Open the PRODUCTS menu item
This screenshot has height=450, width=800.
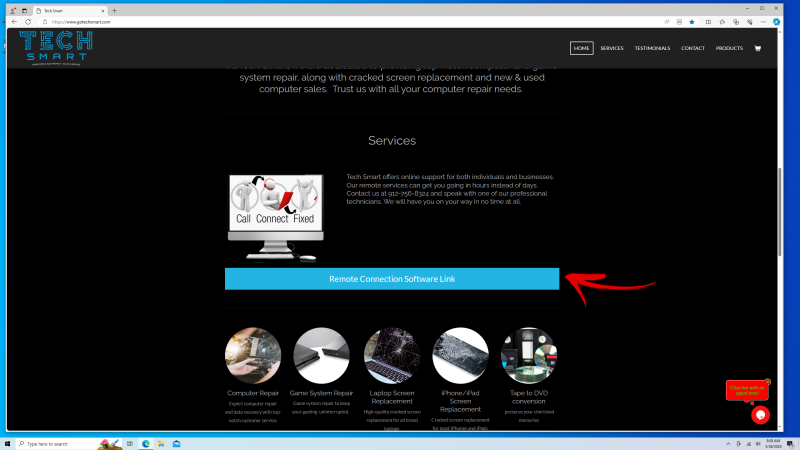[729, 48]
